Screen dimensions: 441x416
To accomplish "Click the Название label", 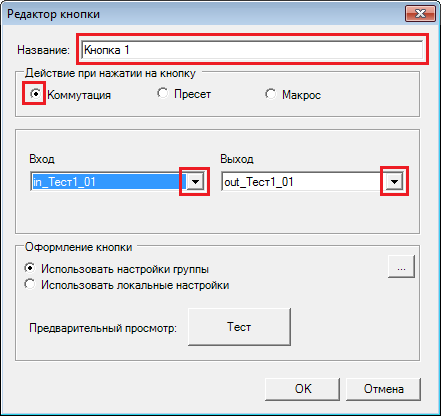I will (44, 50).
